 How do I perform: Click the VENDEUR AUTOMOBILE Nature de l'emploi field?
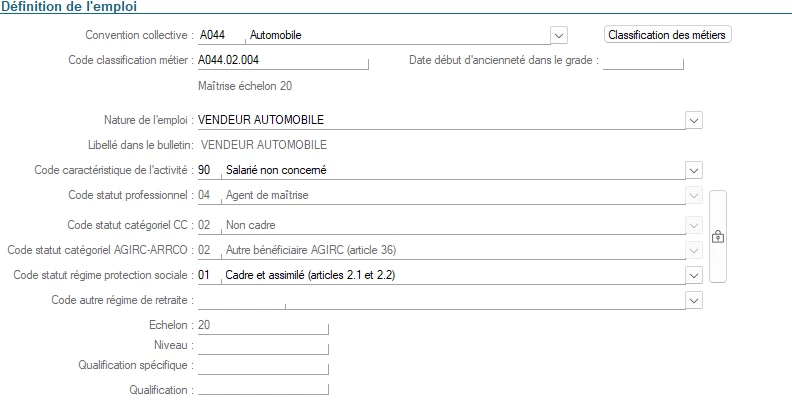coord(440,120)
